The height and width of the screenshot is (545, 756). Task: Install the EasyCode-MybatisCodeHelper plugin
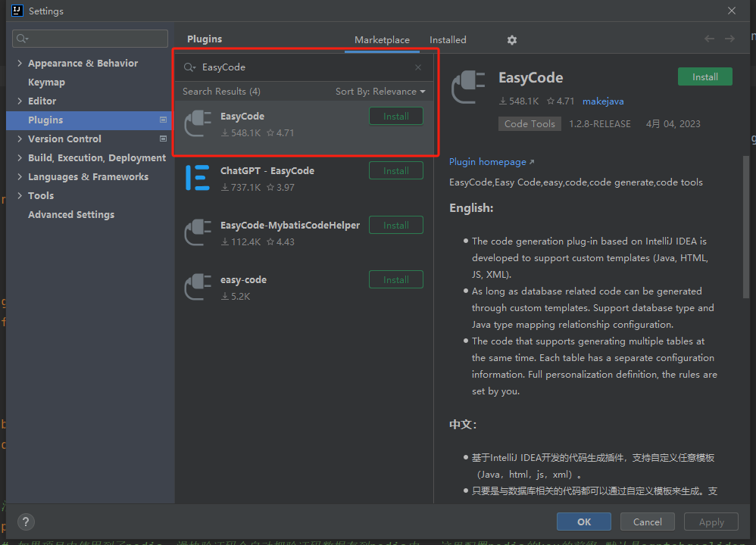pos(396,225)
